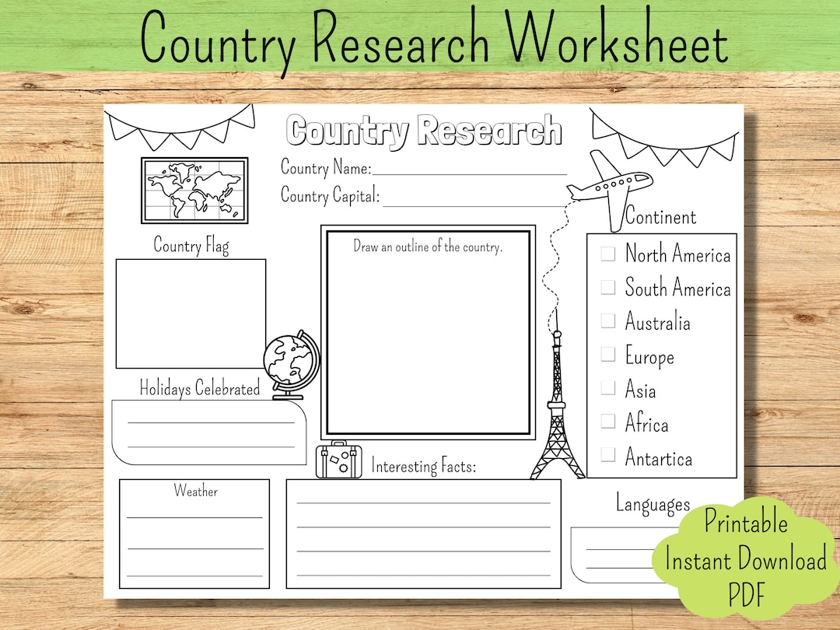Check the South America continent box
The image size is (840, 630).
(607, 286)
